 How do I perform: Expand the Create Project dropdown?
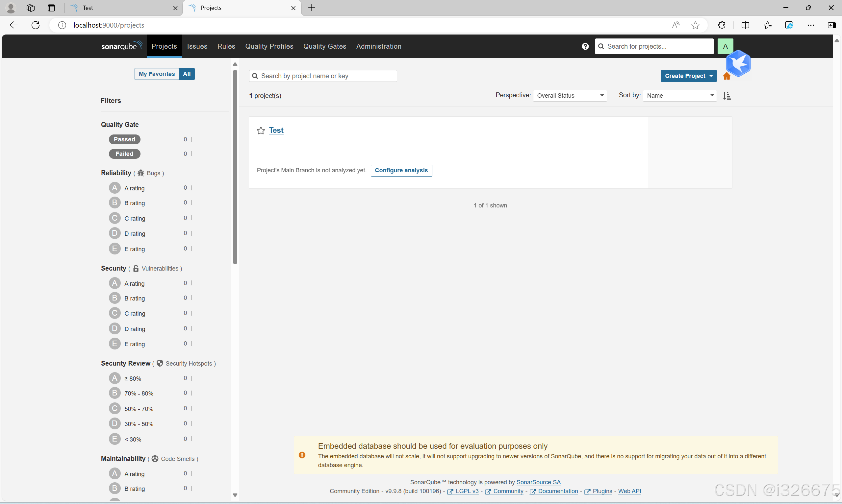688,76
